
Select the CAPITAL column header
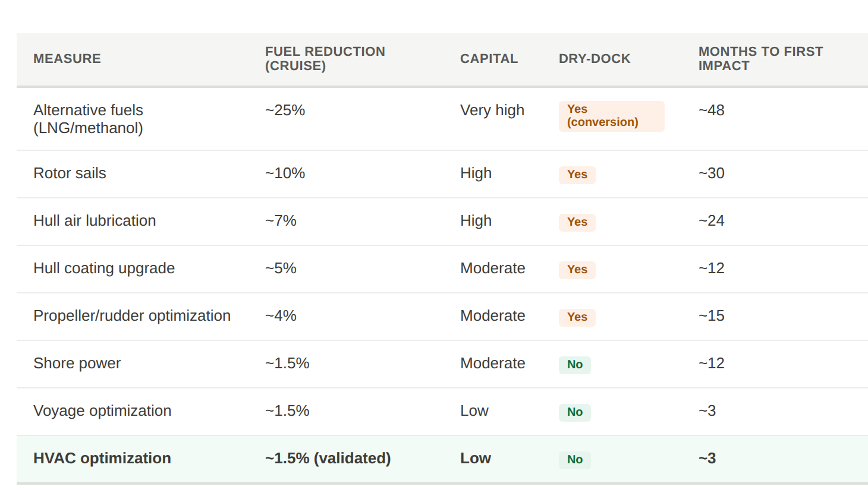[x=489, y=59]
